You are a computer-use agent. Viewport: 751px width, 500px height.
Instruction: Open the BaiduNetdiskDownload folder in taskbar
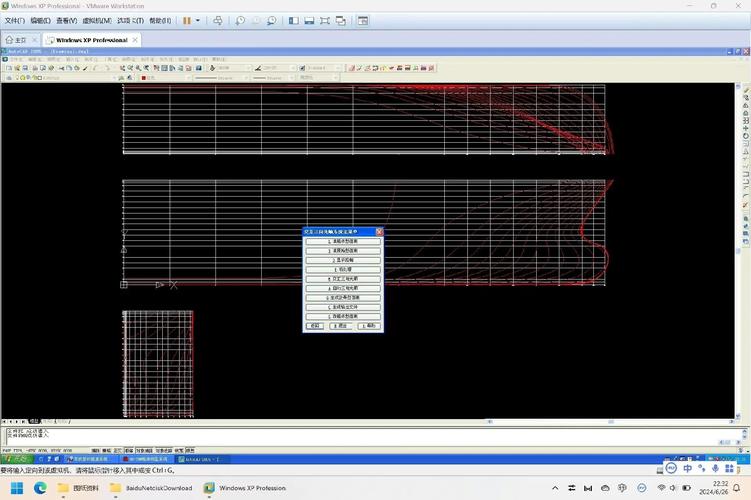[150, 488]
